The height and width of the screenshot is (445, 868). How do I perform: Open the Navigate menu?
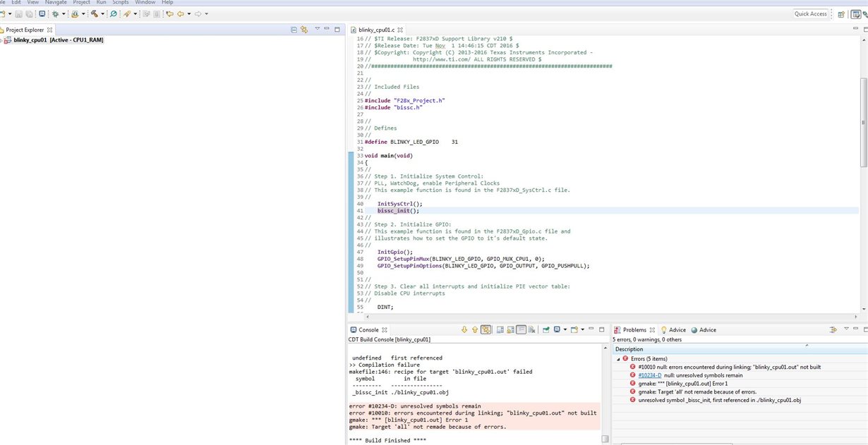(x=56, y=3)
